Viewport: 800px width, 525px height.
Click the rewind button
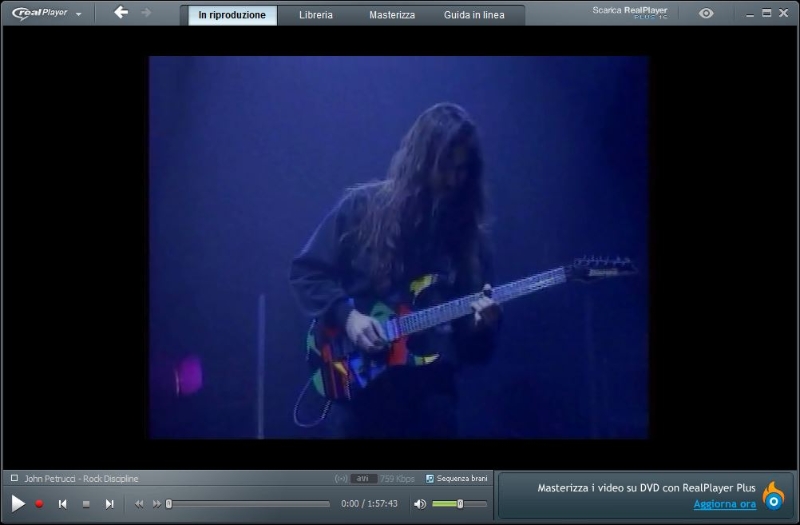pyautogui.click(x=139, y=504)
